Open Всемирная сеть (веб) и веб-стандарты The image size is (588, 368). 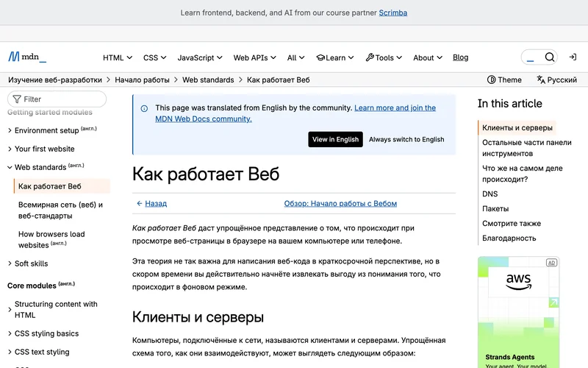coord(60,210)
